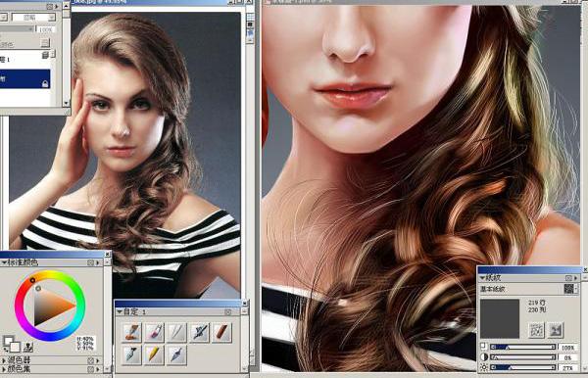Select the pink-tipped brush in custom palette
588x378 pixels.
pyautogui.click(x=155, y=332)
